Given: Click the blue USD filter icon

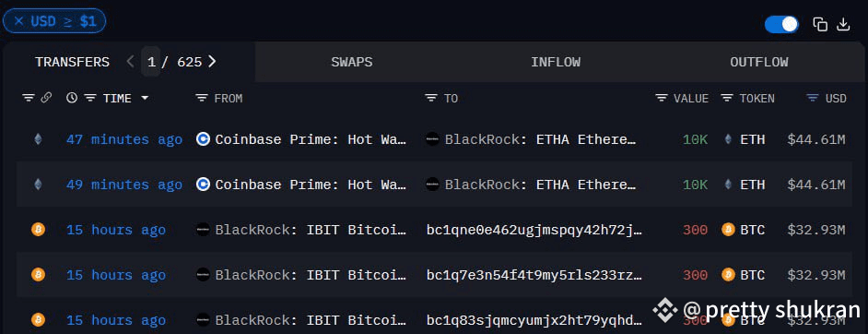Looking at the screenshot, I should pyautogui.click(x=813, y=98).
